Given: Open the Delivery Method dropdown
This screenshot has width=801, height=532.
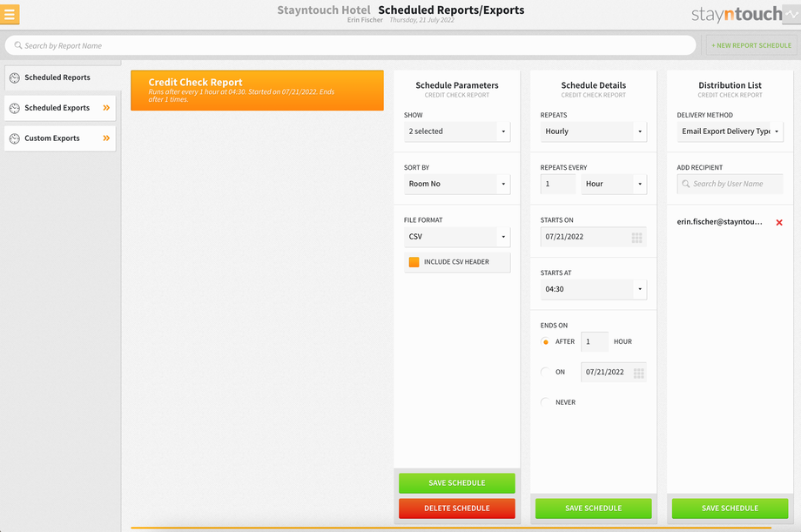Looking at the screenshot, I should coord(730,131).
